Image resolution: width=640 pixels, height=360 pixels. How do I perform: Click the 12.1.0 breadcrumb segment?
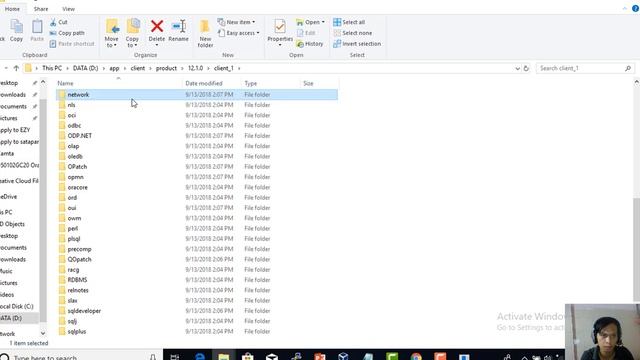(x=196, y=68)
